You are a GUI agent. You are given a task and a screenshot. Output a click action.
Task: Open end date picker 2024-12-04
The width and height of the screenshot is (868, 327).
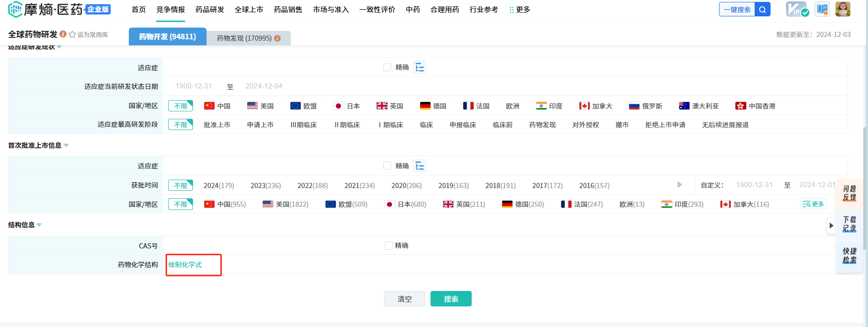[x=264, y=86]
